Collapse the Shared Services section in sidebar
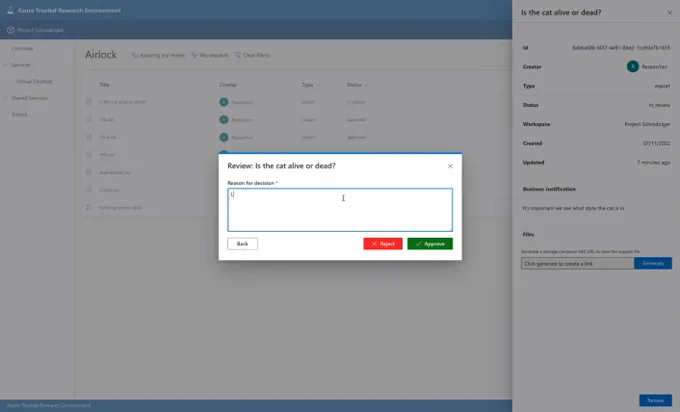This screenshot has width=680, height=412. (6, 98)
